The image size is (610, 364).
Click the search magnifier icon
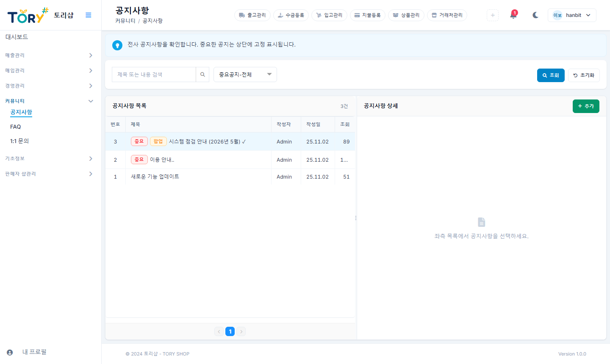[202, 74]
